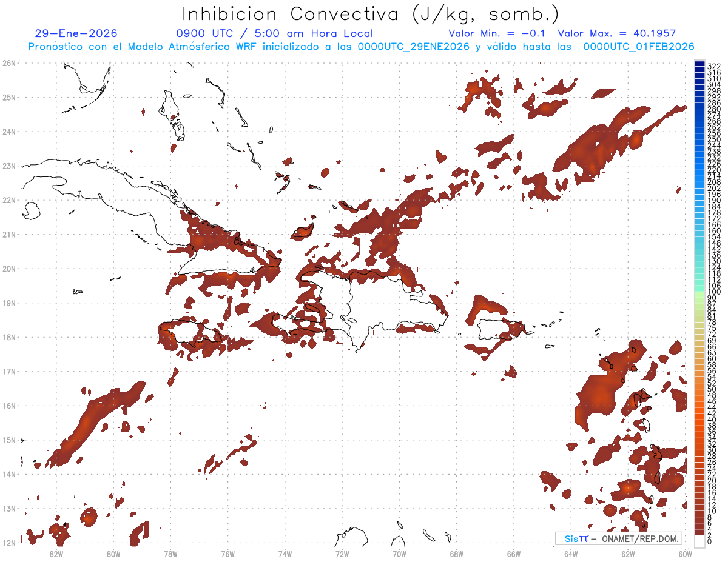Click the 82W longitude label
Viewport: 728px width, 562px height.
coord(56,553)
